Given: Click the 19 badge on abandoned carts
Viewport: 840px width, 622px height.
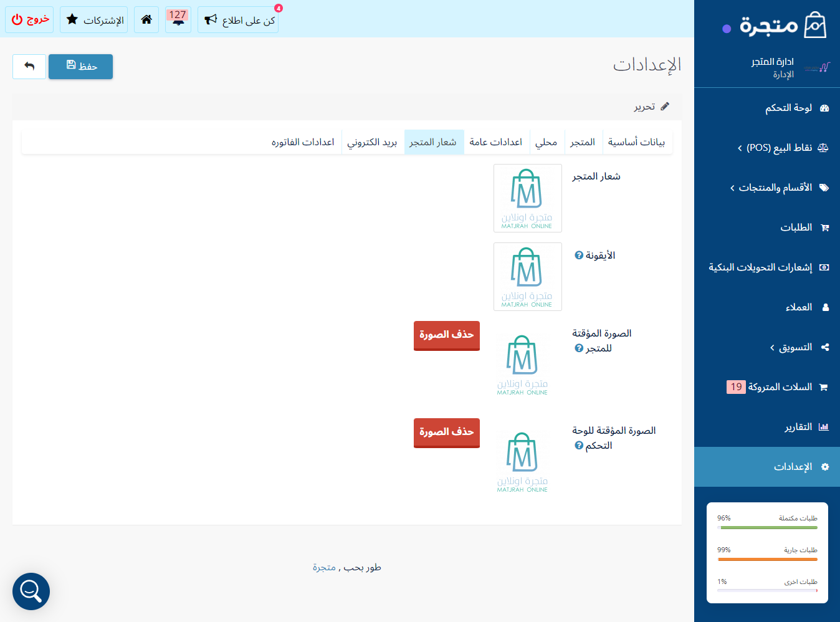Looking at the screenshot, I should click(736, 387).
